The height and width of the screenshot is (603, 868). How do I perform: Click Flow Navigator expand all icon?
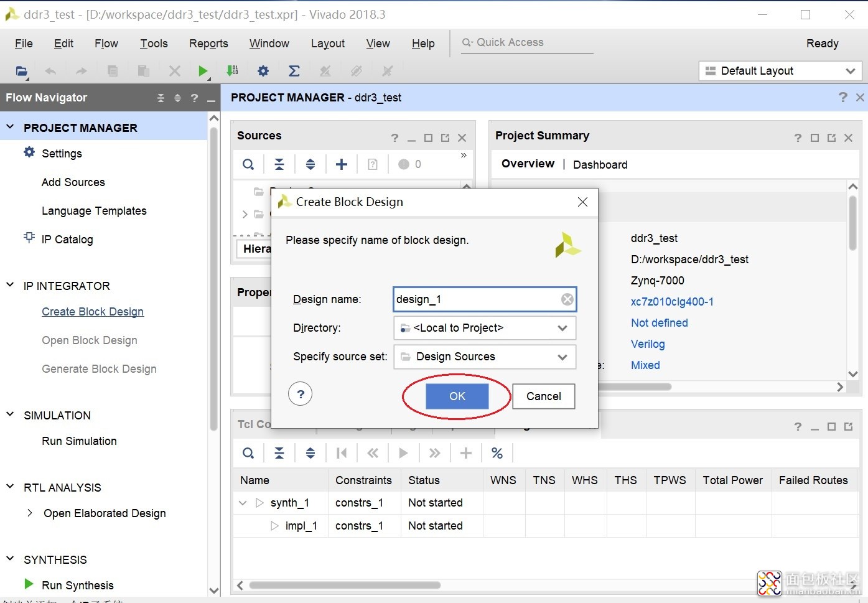(x=177, y=98)
